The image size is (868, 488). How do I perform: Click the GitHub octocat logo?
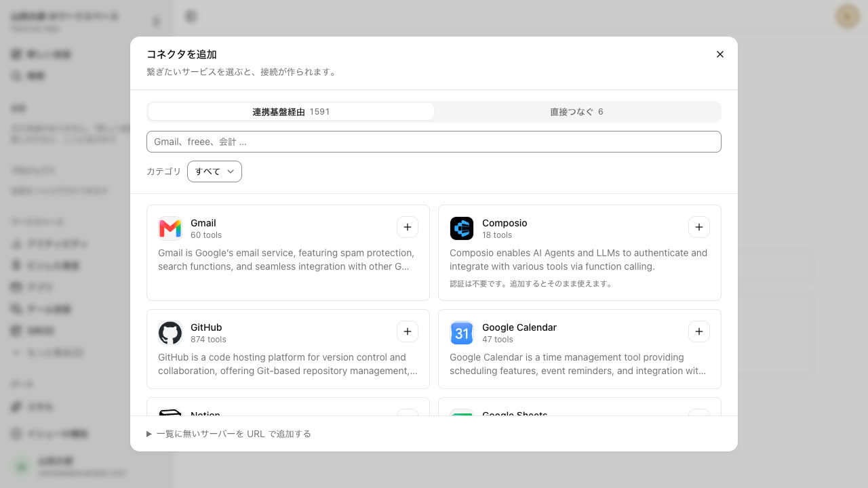pos(170,333)
